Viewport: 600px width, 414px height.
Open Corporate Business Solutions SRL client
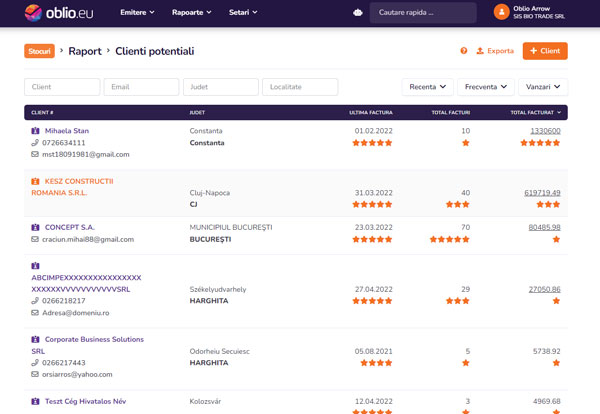coord(88,345)
